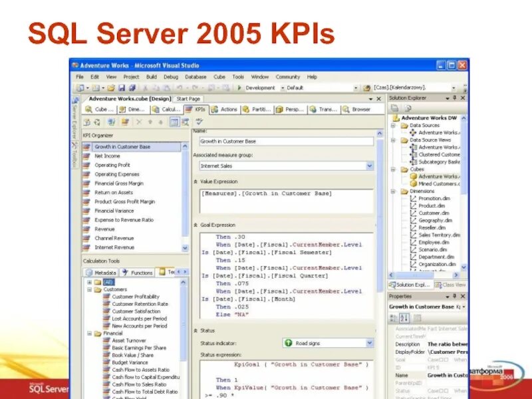
Task: Toggle the Form View button in KPI toolbar
Action: (x=174, y=122)
